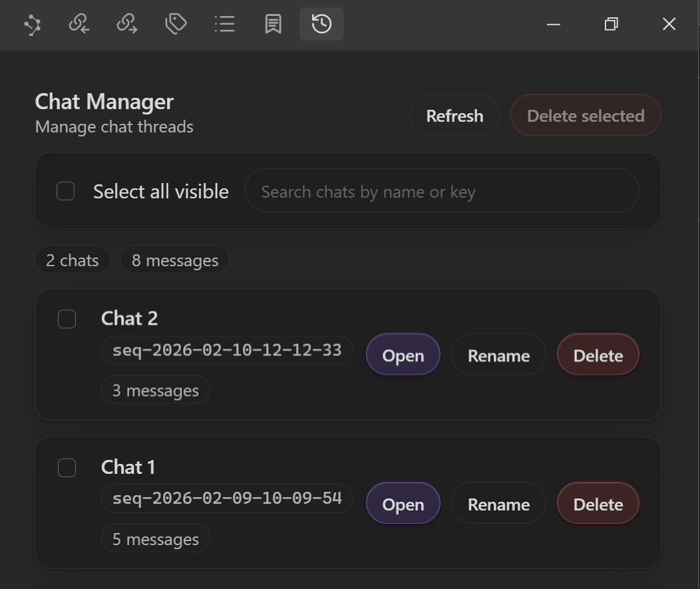Click the bookmarks-style document icon in the tab bar

[x=273, y=25]
